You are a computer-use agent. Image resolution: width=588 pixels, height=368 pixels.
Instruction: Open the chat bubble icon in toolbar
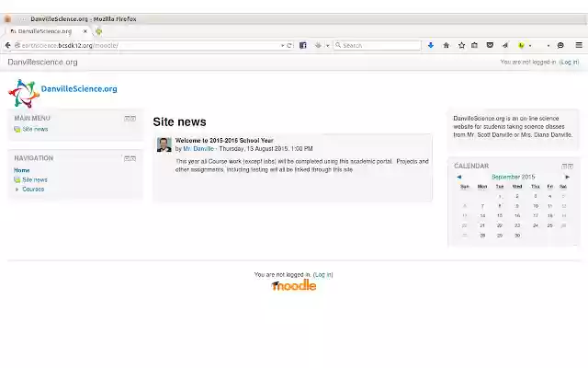coord(560,45)
